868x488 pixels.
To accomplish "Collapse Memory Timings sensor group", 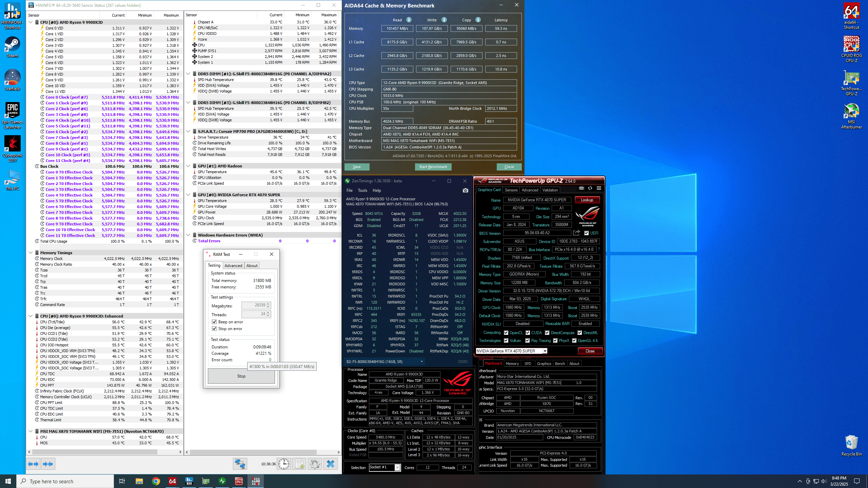I will point(31,252).
